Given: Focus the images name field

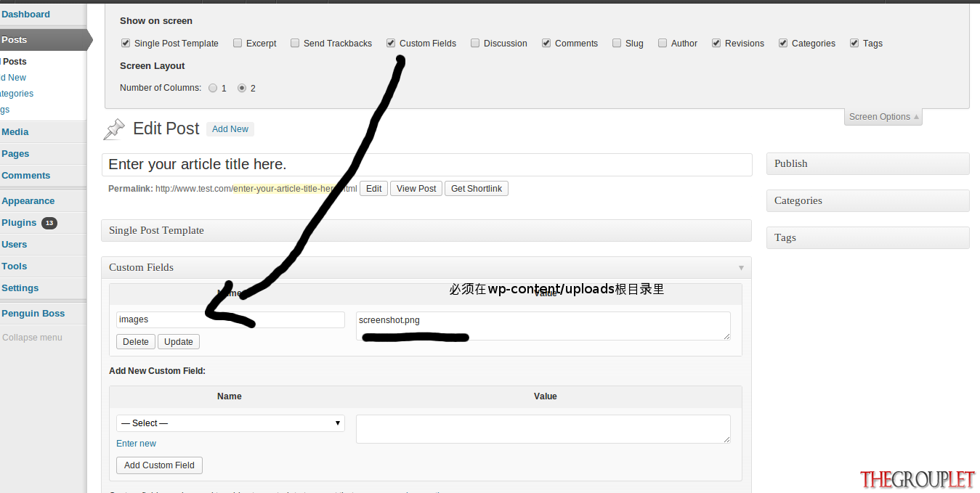Looking at the screenshot, I should coord(230,319).
